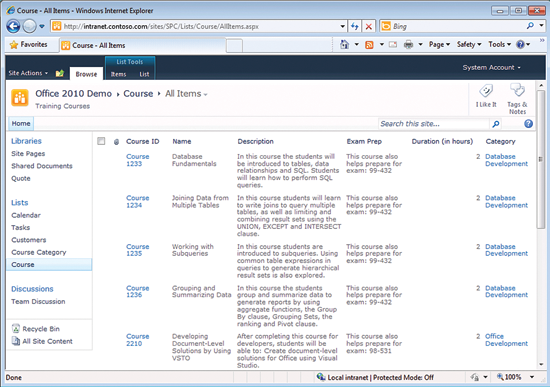This screenshot has height=387, width=550.
Task: Click the browser Forward arrow button
Action: (29, 26)
